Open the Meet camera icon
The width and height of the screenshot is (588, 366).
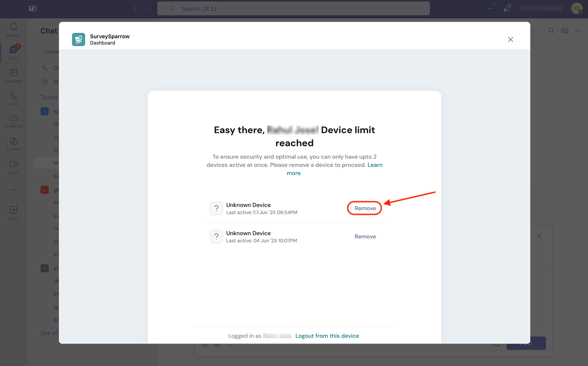click(14, 166)
